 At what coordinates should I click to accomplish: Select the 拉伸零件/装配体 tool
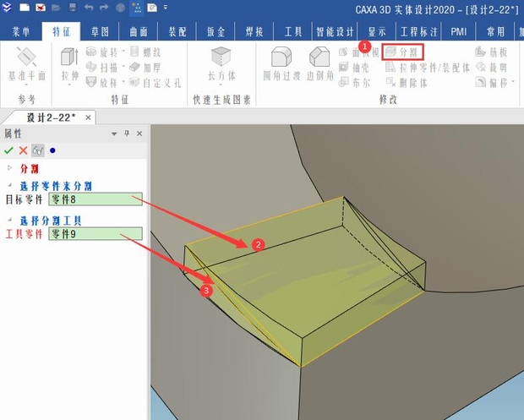coord(428,68)
